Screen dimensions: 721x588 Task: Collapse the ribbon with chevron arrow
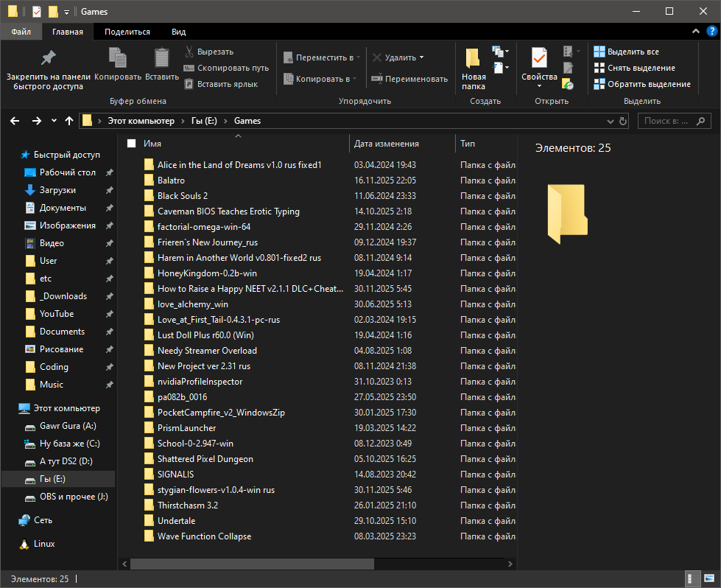(696, 31)
